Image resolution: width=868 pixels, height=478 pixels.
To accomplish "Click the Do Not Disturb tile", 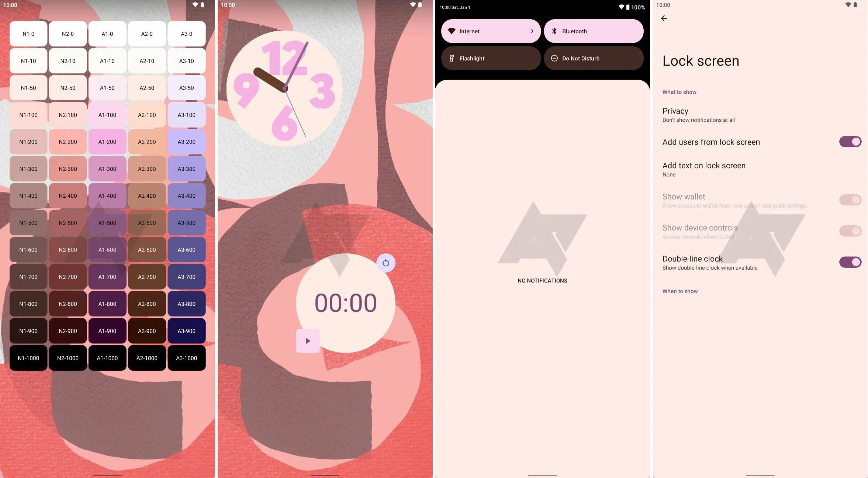I will coord(593,58).
